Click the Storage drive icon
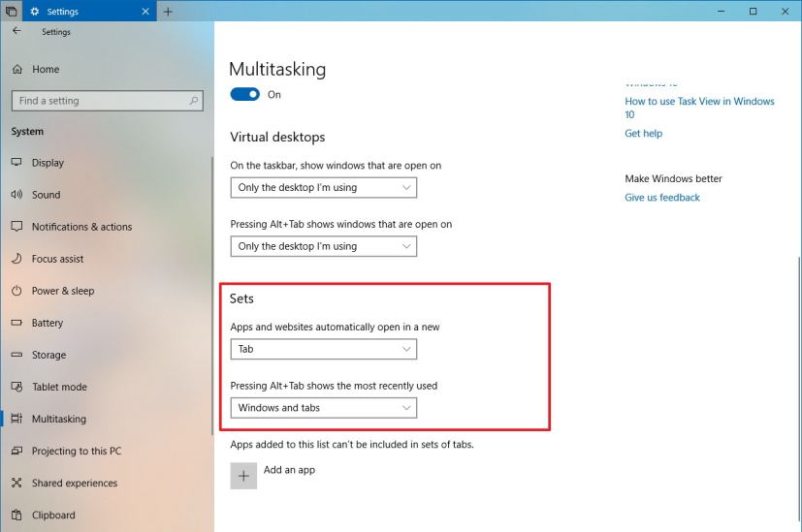Screen dimensions: 802x532 click(16, 355)
